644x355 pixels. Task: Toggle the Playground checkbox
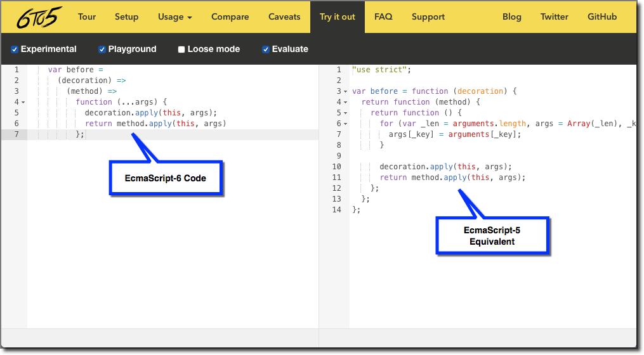pos(102,49)
